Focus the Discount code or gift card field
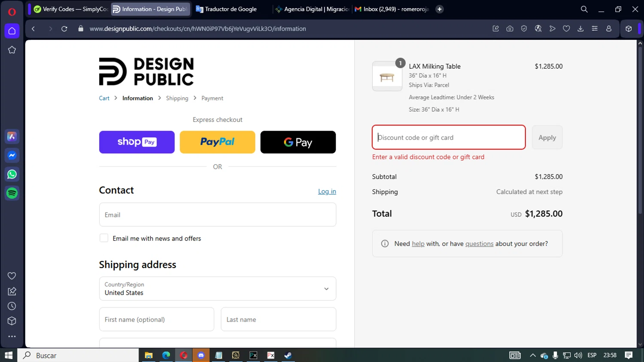The width and height of the screenshot is (644, 362). point(449,137)
